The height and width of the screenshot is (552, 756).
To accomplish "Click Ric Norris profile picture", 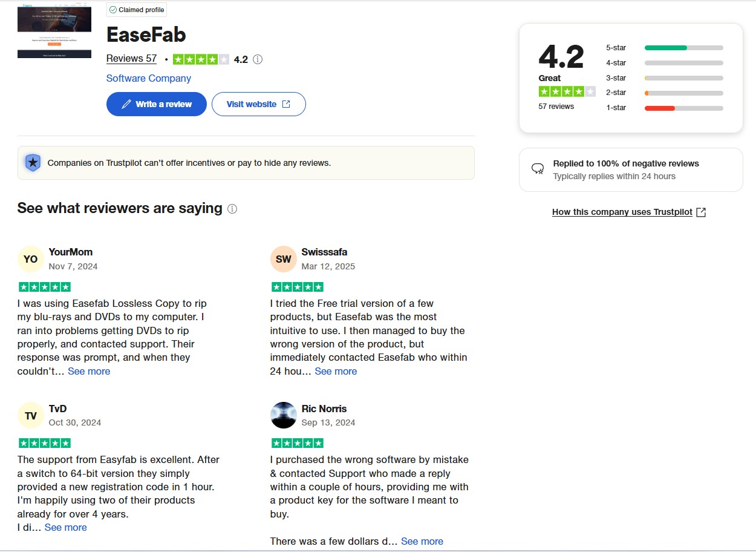I will click(x=283, y=416).
